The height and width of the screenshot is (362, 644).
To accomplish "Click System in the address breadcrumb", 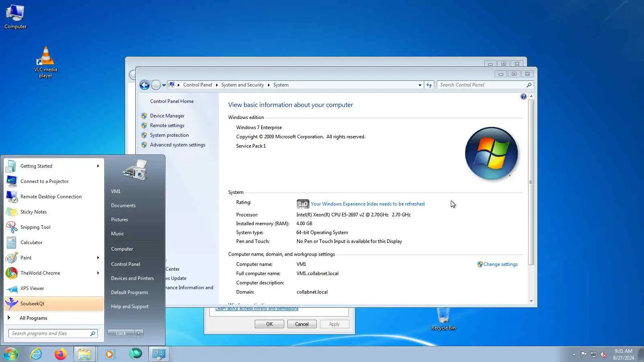I will click(281, 85).
